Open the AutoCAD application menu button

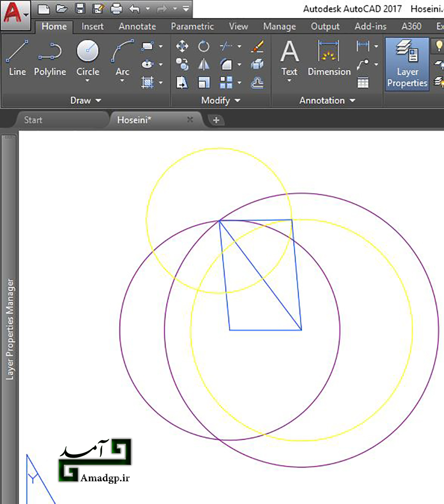15,15
